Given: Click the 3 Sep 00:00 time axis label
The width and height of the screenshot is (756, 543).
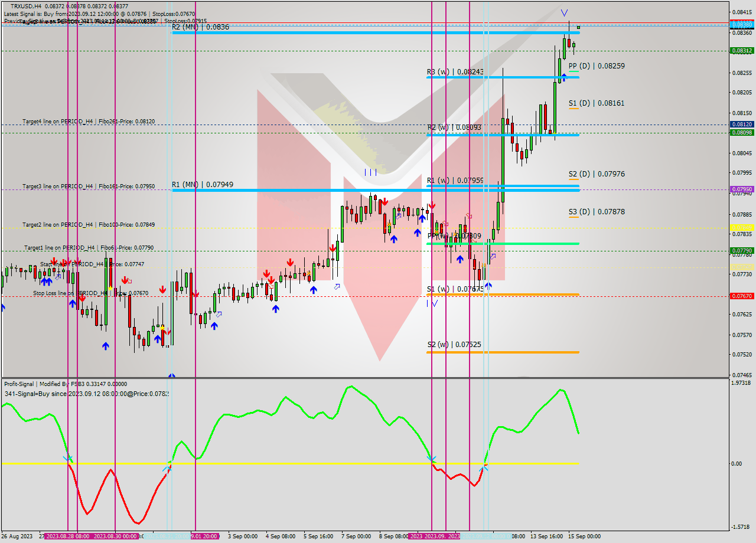Looking at the screenshot, I should (243, 537).
